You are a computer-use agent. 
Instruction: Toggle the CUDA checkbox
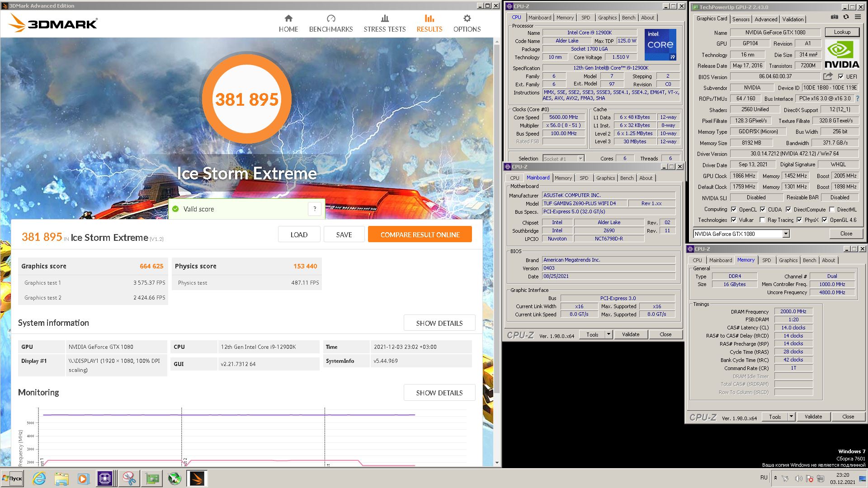(763, 209)
